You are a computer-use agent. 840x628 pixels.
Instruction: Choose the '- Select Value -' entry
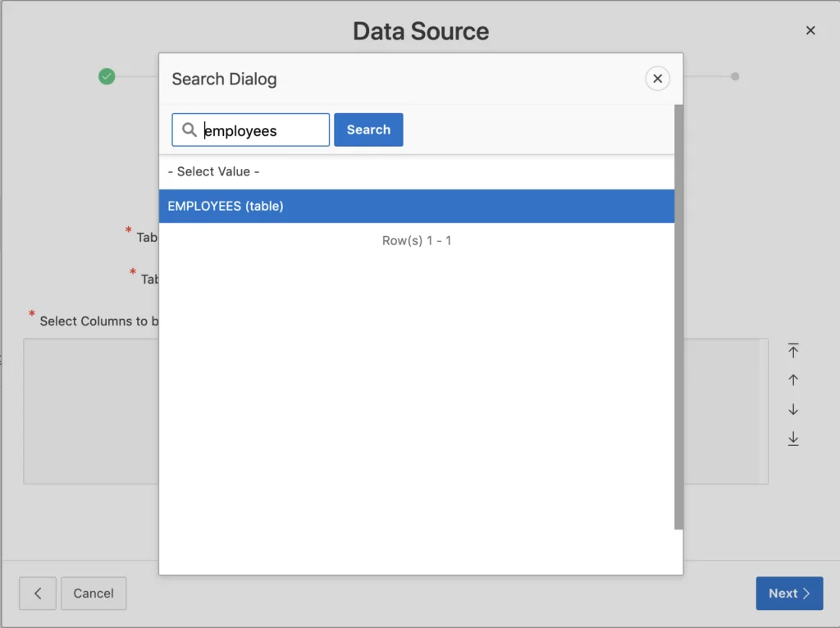(416, 172)
